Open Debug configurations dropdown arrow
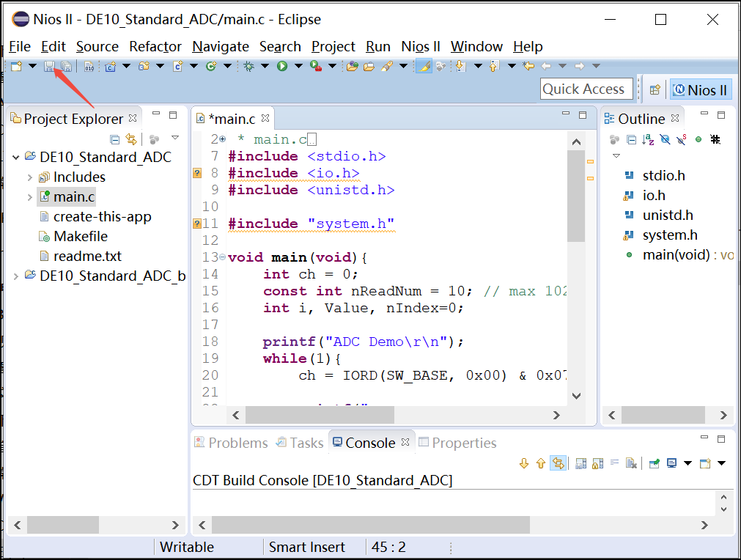 point(265,66)
